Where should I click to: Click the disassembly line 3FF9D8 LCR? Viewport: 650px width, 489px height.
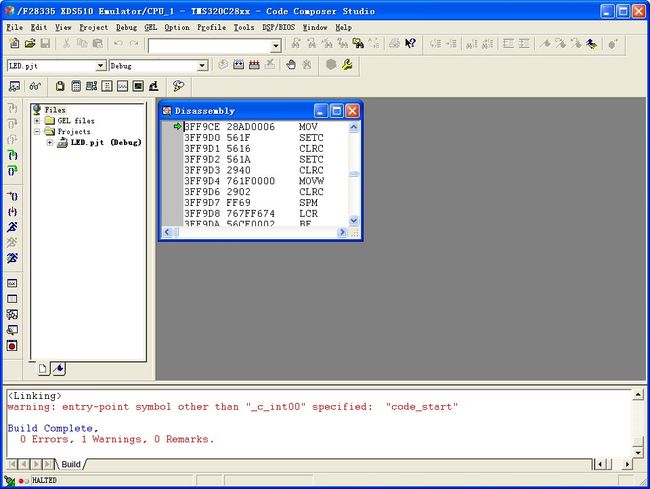point(251,213)
